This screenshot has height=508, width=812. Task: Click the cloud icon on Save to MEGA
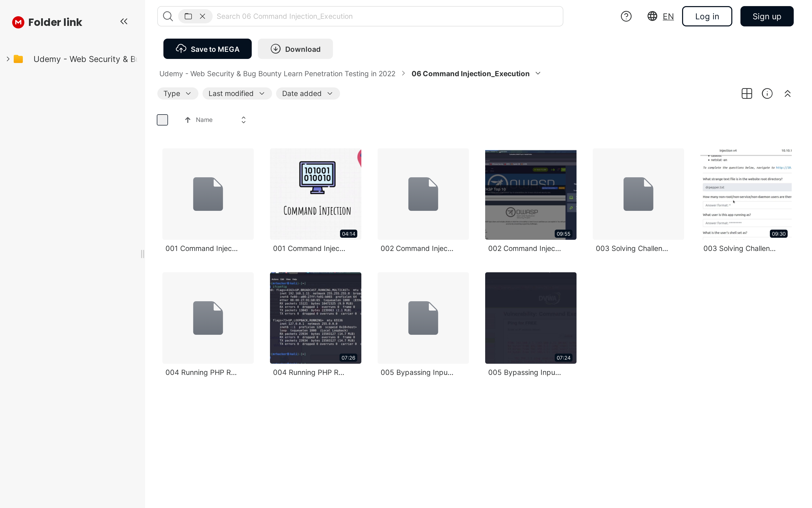click(x=181, y=49)
